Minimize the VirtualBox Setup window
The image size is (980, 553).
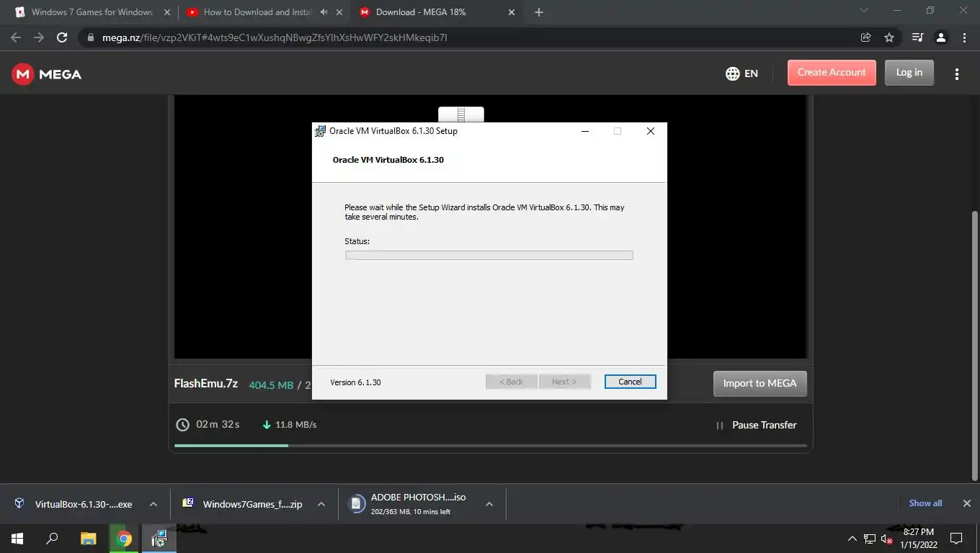585,131
